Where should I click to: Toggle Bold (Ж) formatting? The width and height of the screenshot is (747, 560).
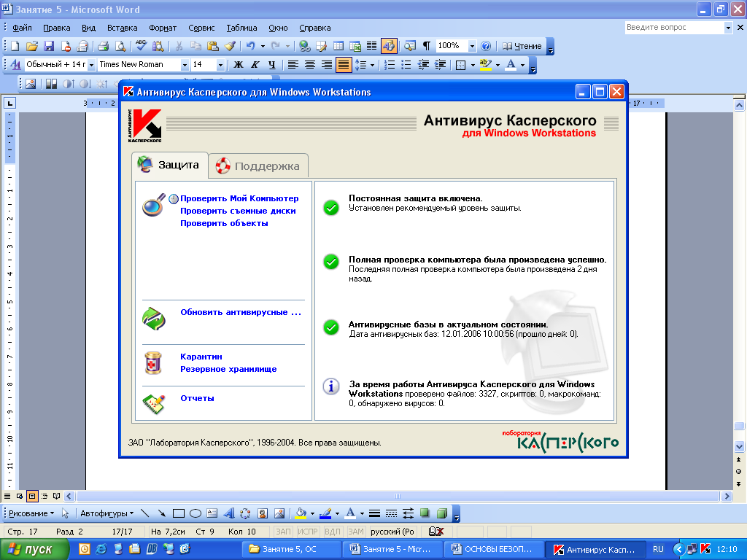point(239,65)
